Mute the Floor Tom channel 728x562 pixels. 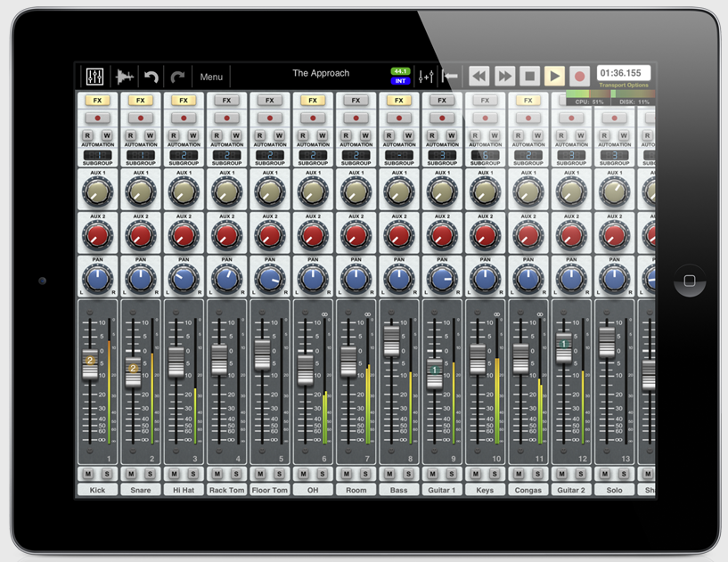tap(260, 474)
